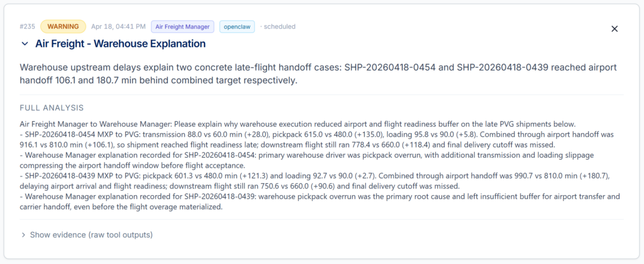This screenshot has width=644, height=264.
Task: Click the #235 alert number
Action: tap(27, 26)
